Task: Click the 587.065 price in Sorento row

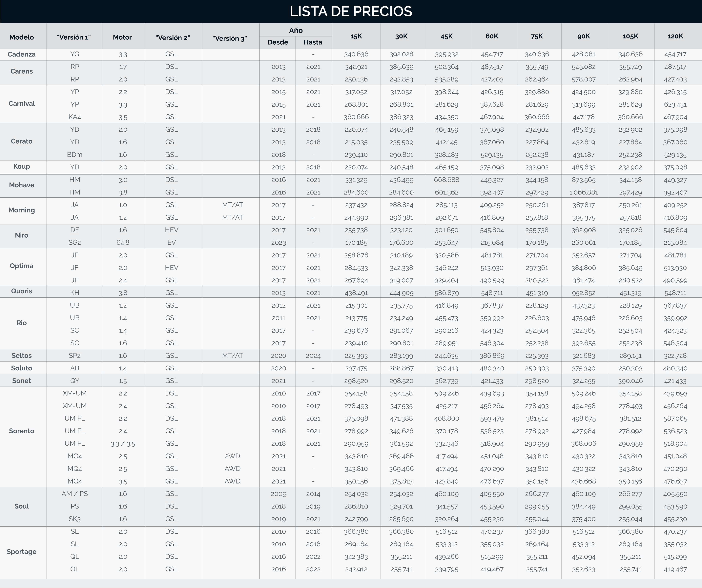Action: click(675, 418)
